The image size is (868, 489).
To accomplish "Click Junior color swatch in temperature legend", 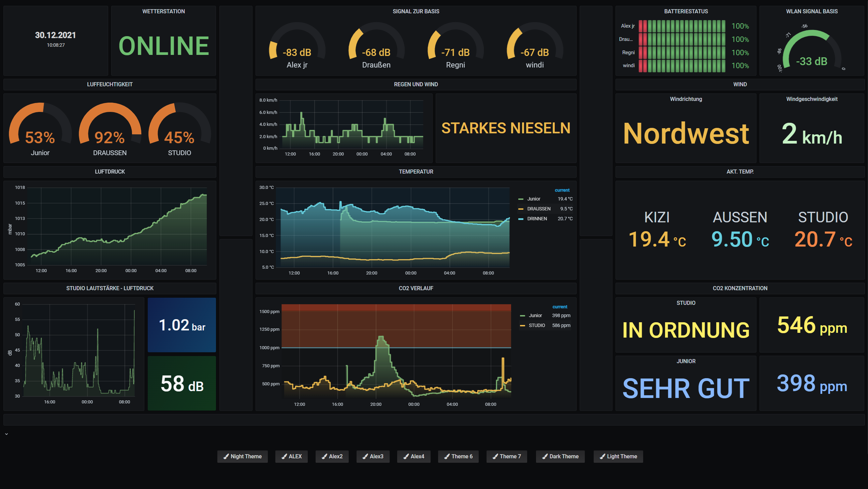I will coord(521,199).
